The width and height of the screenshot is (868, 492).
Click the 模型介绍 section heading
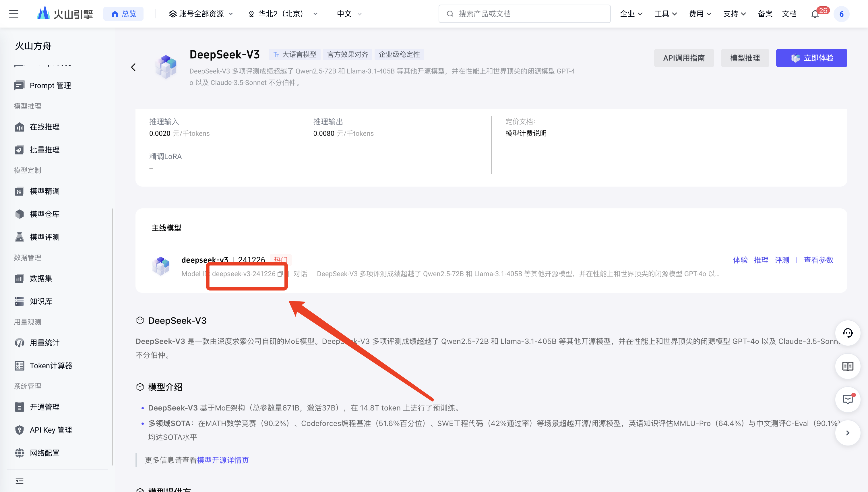click(165, 387)
